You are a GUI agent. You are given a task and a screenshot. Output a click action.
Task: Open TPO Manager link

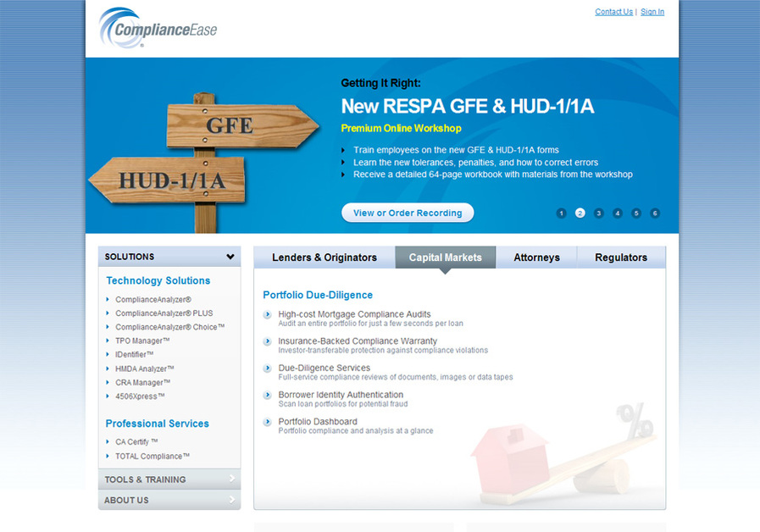point(142,341)
